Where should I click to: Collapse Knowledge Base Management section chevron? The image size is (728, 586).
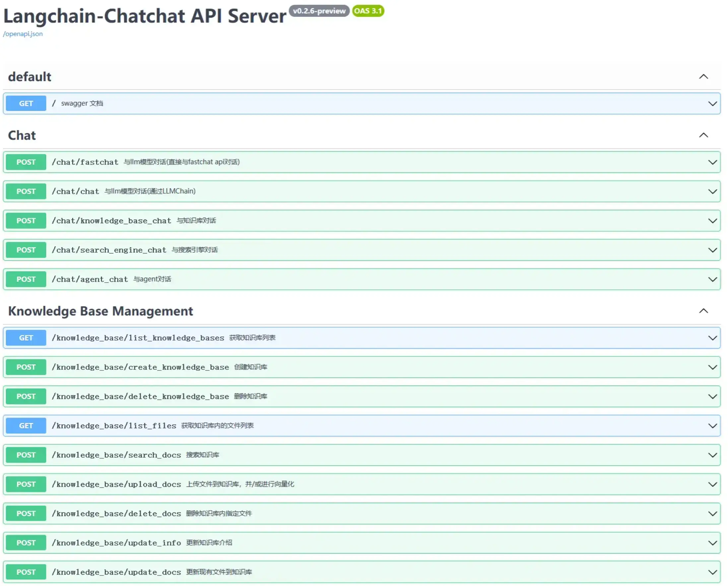point(703,310)
